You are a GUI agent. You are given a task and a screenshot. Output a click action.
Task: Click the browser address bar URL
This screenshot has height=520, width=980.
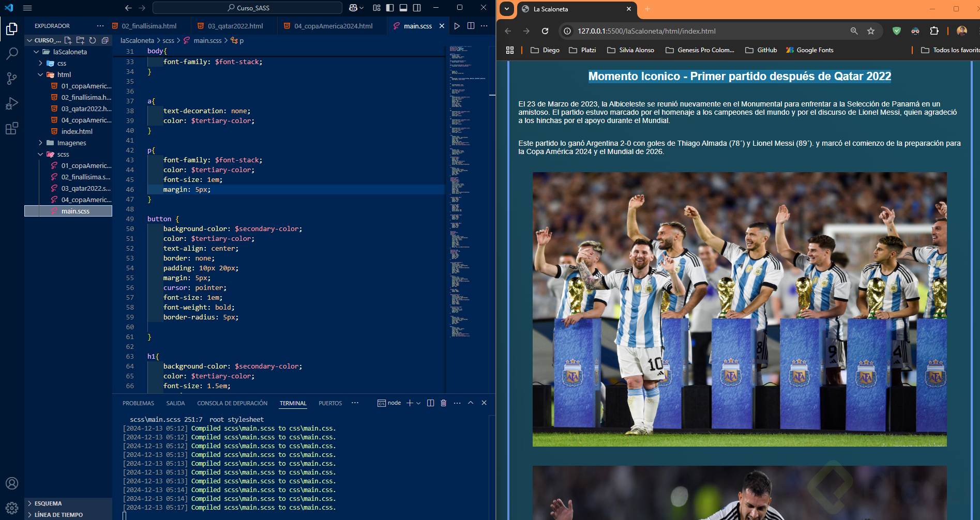(x=646, y=31)
